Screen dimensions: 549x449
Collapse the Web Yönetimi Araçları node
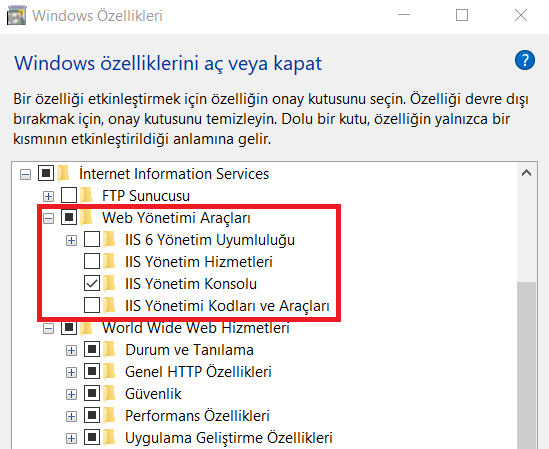click(48, 219)
